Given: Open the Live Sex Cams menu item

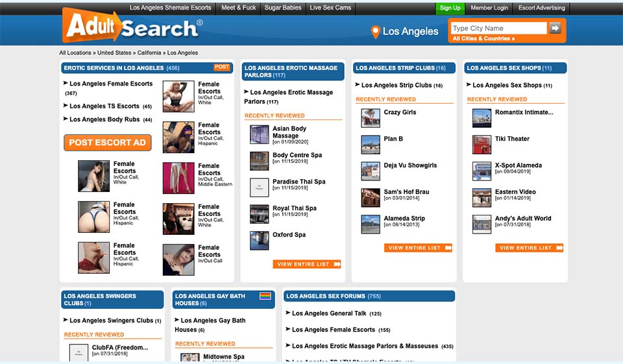Looking at the screenshot, I should 330,8.
